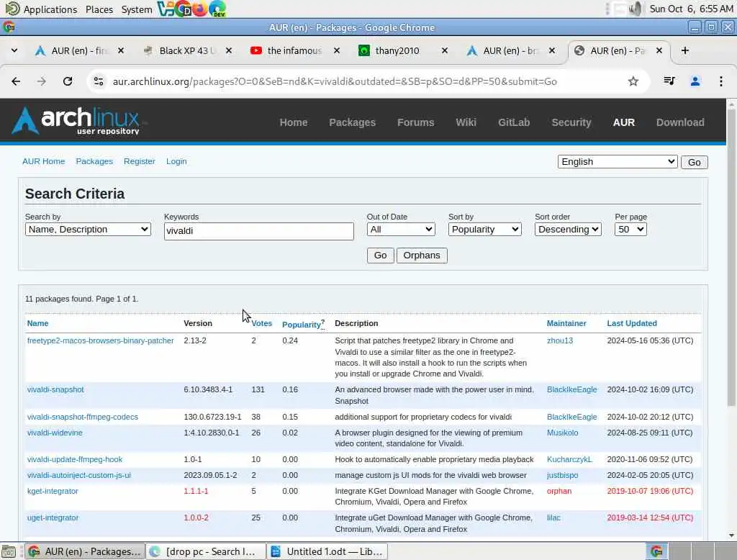Expand the 'Search by' dropdown

click(88, 230)
